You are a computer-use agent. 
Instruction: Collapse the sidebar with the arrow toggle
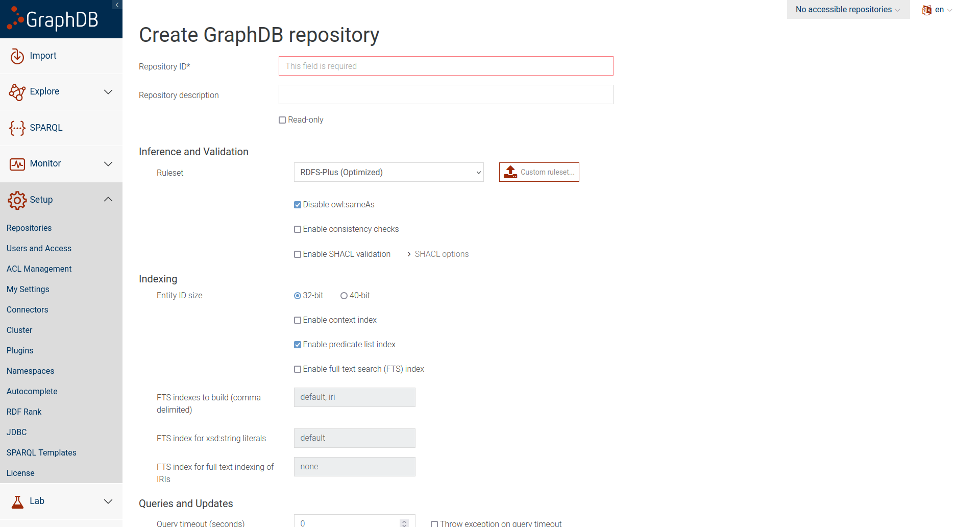point(117,5)
